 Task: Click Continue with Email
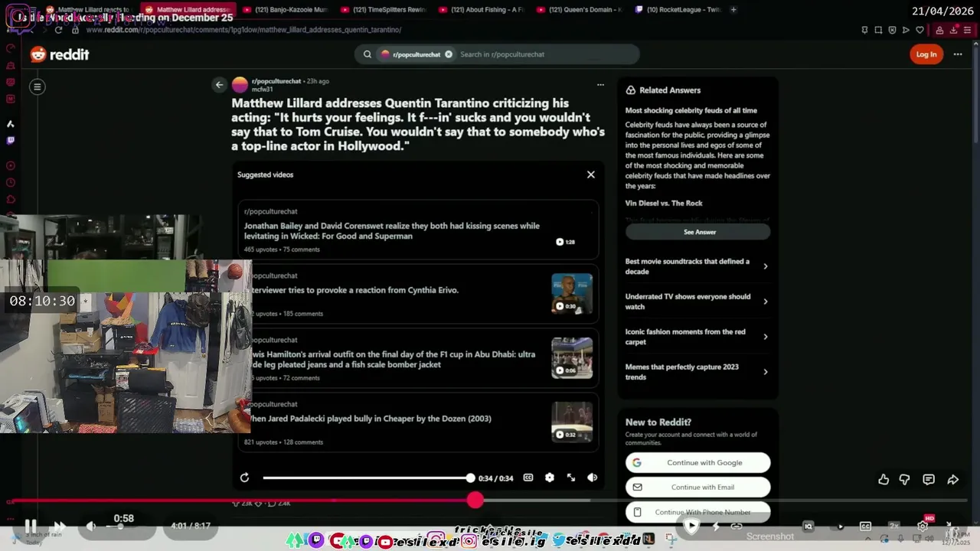pyautogui.click(x=698, y=487)
